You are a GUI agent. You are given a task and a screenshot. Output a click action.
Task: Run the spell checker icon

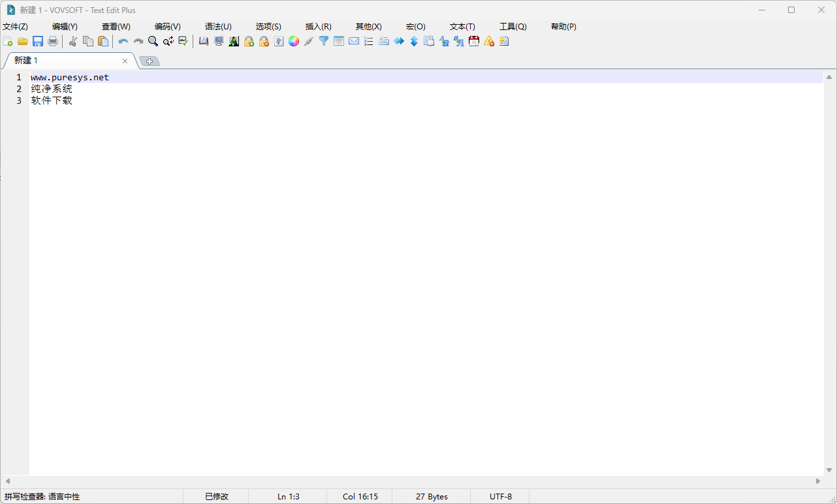[x=183, y=41]
